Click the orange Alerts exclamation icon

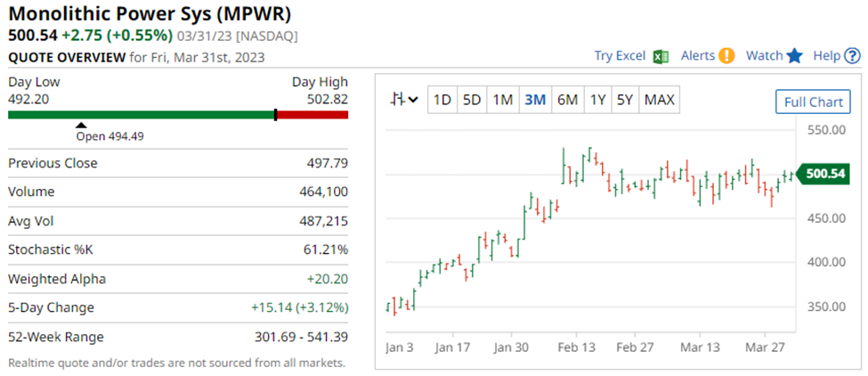[x=726, y=56]
